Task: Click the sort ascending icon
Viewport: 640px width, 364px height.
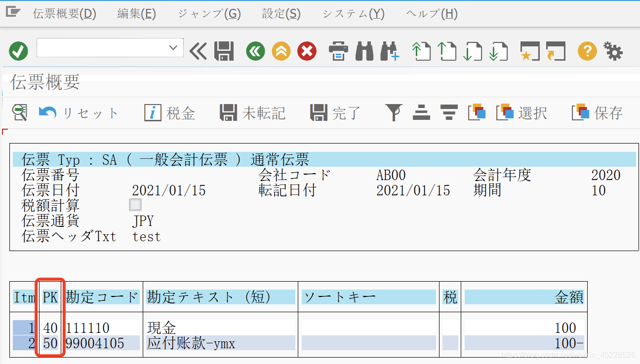Action: (422, 113)
